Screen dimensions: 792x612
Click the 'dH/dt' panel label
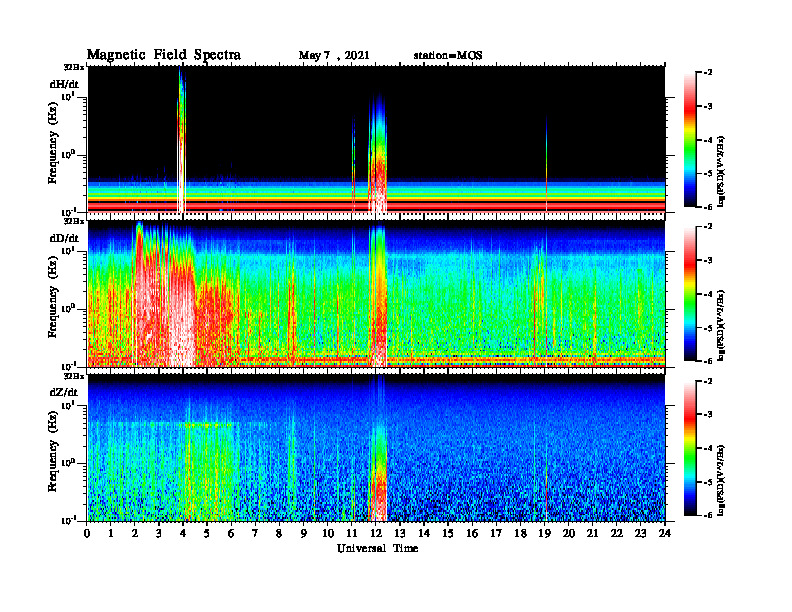click(x=64, y=84)
